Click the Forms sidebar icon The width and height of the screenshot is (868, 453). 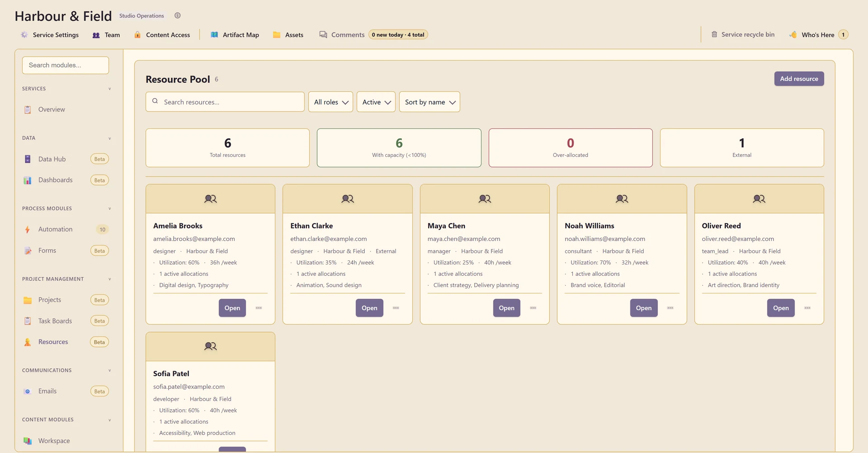pos(28,250)
